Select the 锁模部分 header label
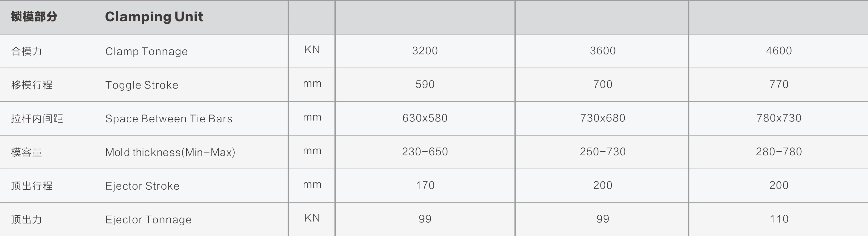868x236 pixels. [34, 16]
